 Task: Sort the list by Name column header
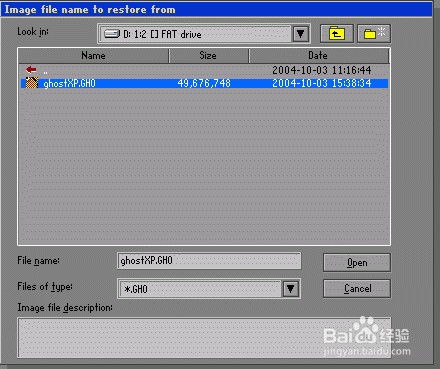[x=93, y=56]
